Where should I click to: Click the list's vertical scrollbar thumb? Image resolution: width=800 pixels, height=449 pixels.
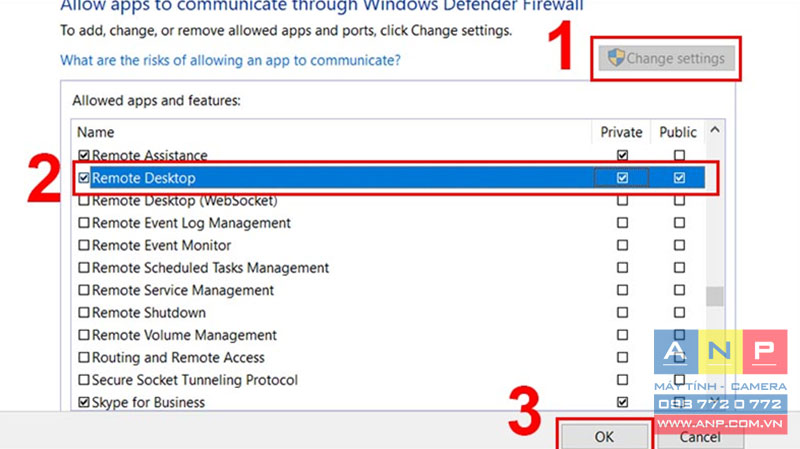(715, 296)
